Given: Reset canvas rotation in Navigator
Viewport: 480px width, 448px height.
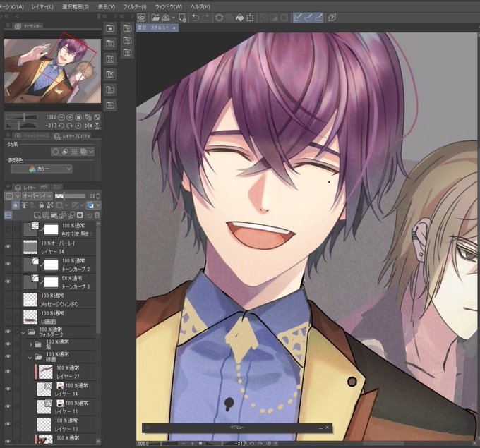Looking at the screenshot, I should tap(78, 126).
